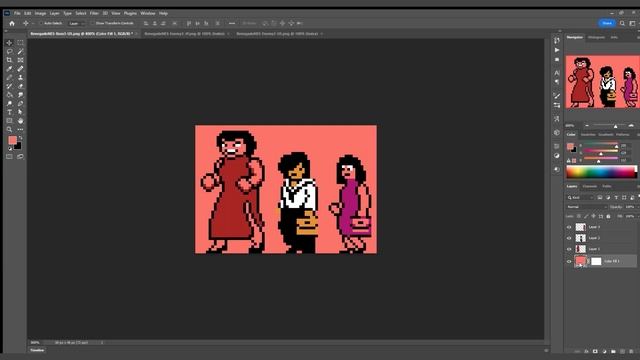Select the Zoom tool
The height and width of the screenshot is (360, 640).
click(x=9, y=129)
